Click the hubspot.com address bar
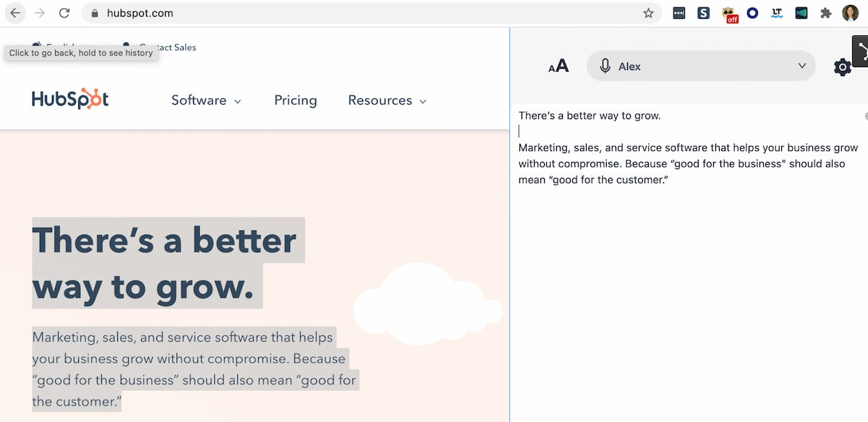The height and width of the screenshot is (422, 868). pyautogui.click(x=362, y=13)
